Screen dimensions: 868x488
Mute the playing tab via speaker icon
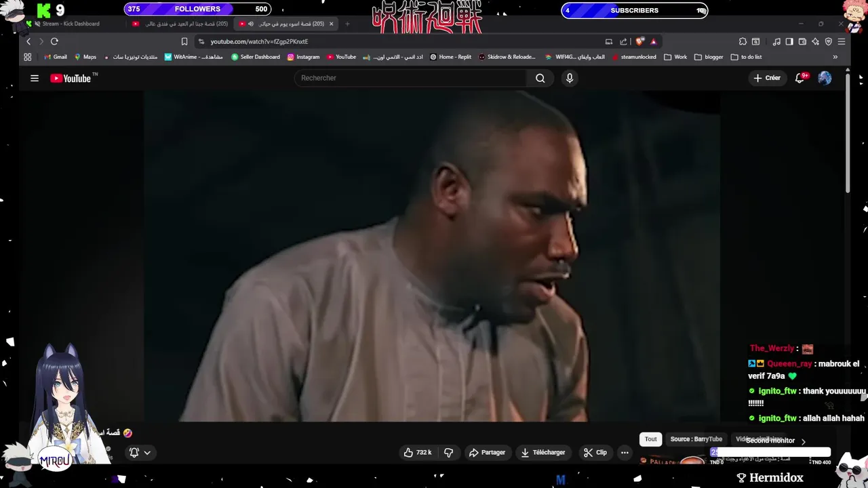pyautogui.click(x=251, y=24)
